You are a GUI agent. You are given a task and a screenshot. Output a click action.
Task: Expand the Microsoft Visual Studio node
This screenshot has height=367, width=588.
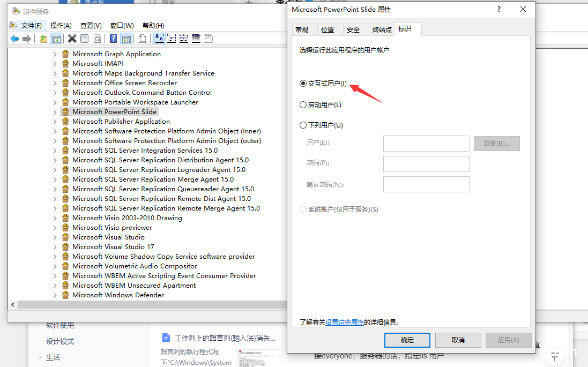pos(55,237)
